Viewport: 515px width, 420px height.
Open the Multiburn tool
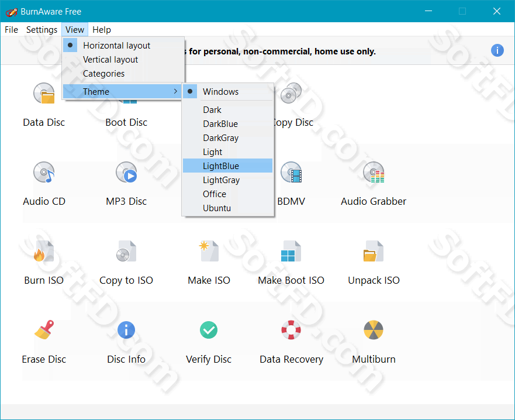click(x=374, y=342)
